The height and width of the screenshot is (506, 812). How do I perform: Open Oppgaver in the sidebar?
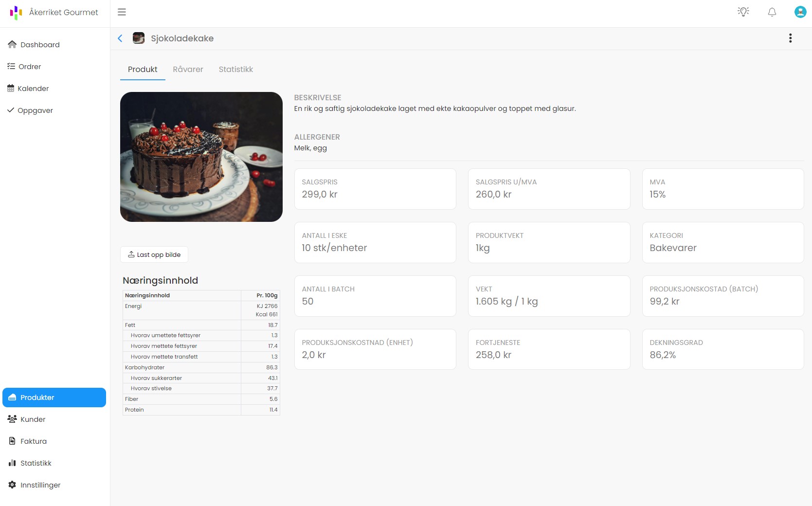click(35, 110)
